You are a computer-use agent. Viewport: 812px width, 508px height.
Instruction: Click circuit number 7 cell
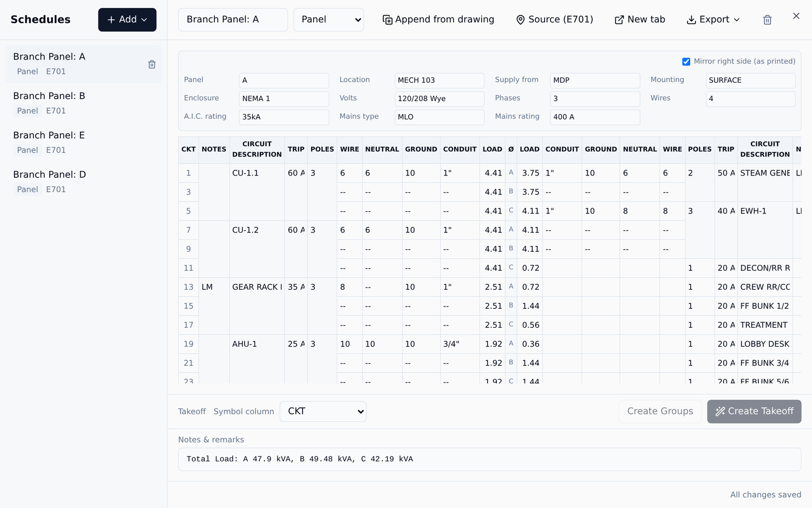click(x=188, y=230)
